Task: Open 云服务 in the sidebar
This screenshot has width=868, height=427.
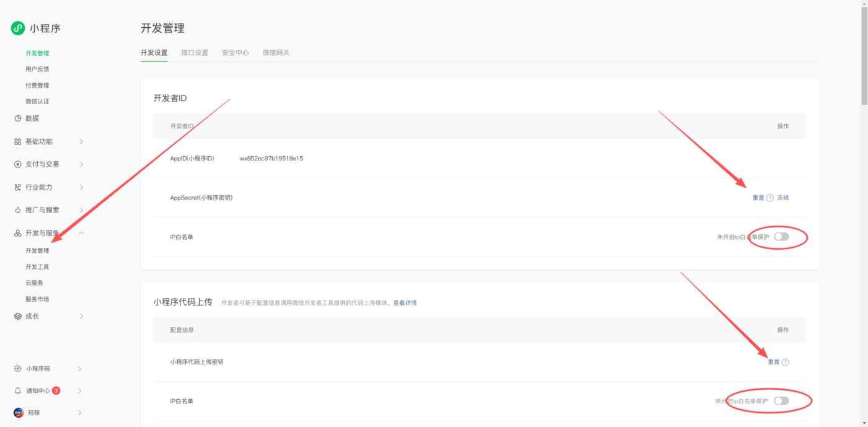Action: pos(34,283)
